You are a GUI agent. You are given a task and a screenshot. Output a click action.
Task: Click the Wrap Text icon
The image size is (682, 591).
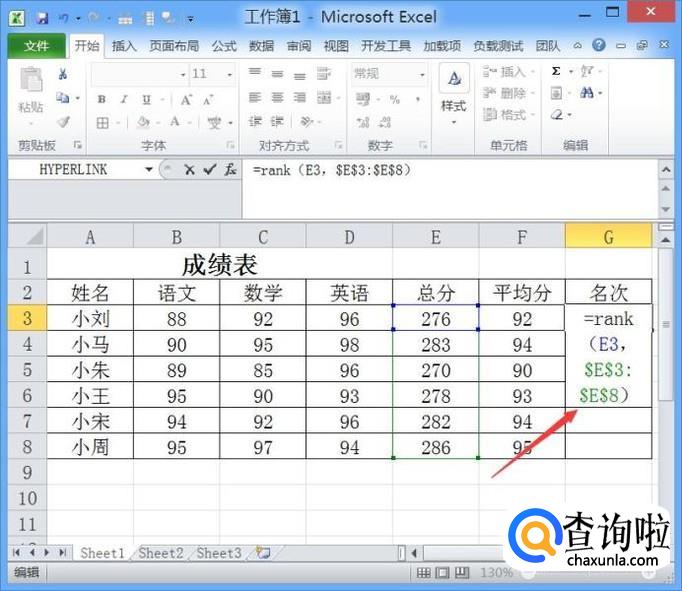pyautogui.click(x=324, y=73)
